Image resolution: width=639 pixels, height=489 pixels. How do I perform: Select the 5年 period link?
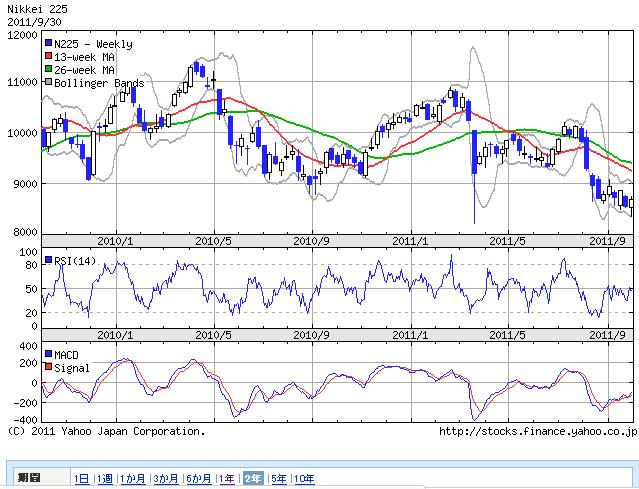click(x=278, y=479)
